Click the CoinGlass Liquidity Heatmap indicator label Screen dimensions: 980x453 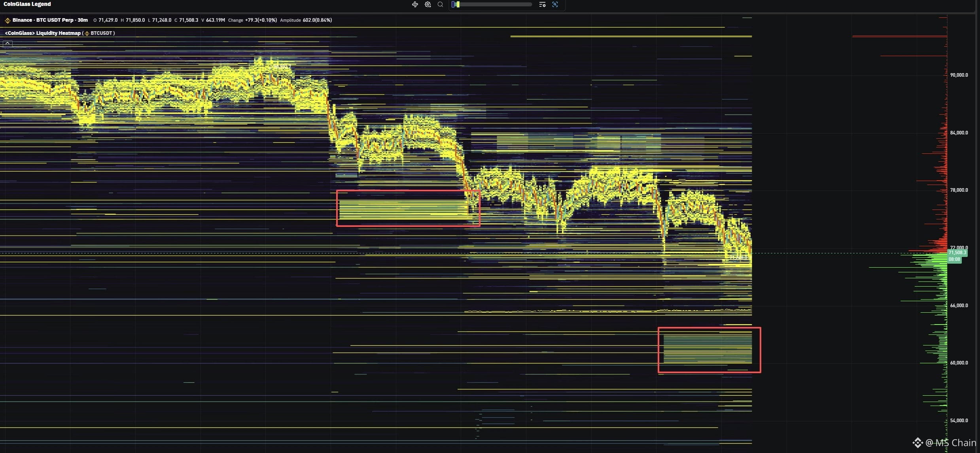pyautogui.click(x=43, y=33)
